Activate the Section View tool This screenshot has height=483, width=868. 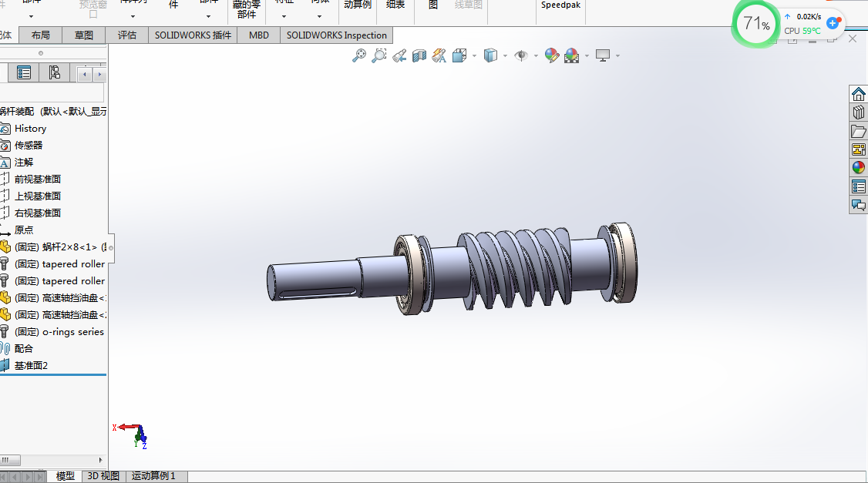tap(419, 55)
